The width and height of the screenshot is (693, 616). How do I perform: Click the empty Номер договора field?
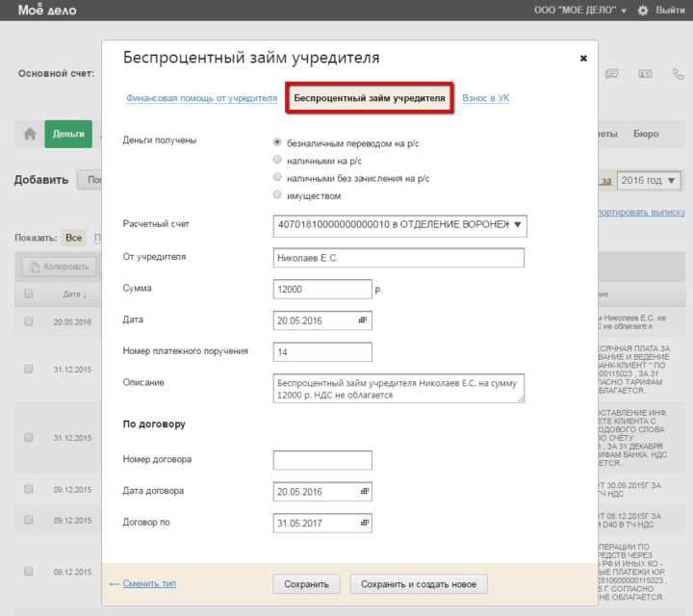pyautogui.click(x=322, y=460)
